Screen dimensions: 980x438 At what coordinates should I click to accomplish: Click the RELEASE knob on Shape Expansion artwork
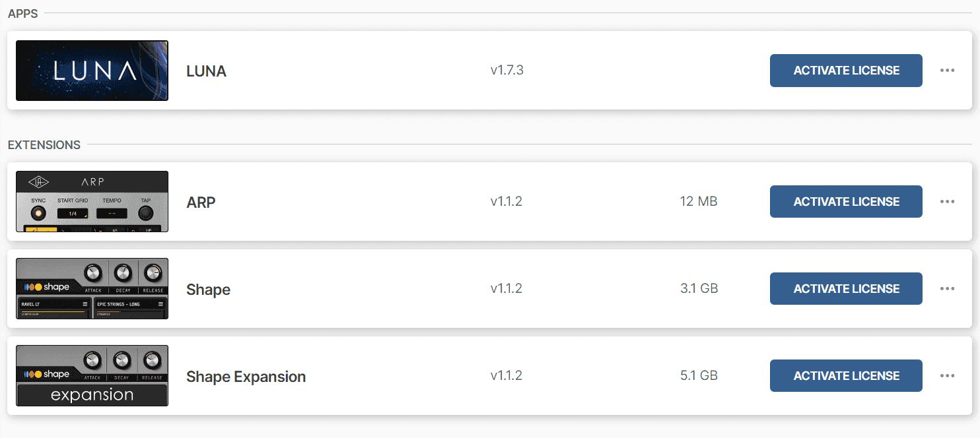click(152, 359)
